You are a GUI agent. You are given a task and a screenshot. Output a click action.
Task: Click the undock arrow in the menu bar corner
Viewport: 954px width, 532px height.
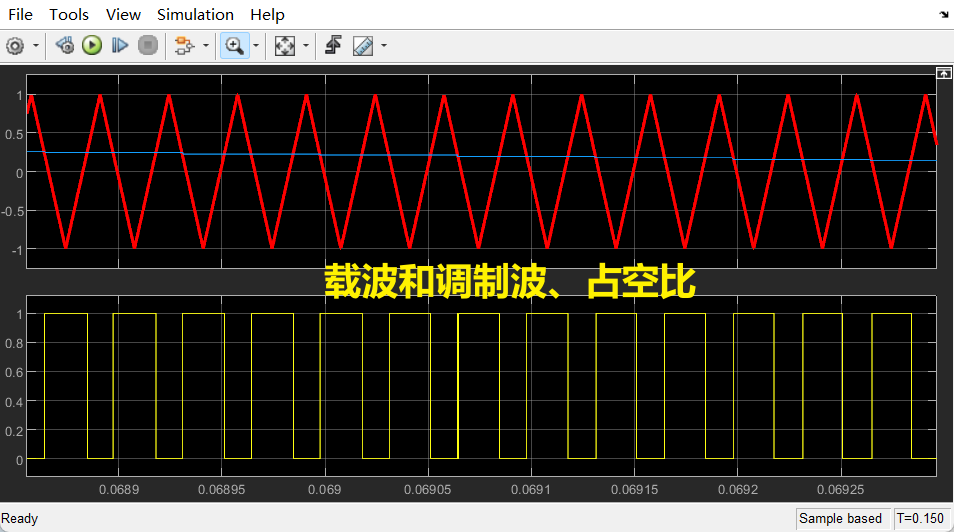click(x=944, y=15)
